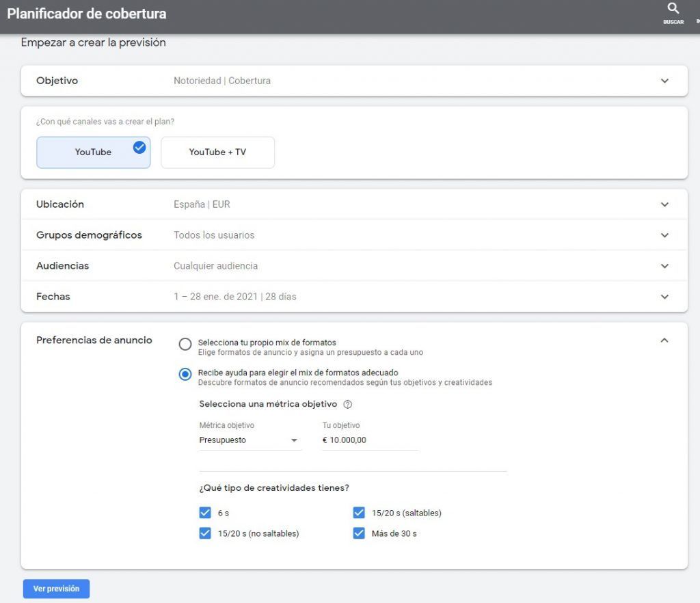Click the Grupos demográficos row label

pyautogui.click(x=89, y=235)
